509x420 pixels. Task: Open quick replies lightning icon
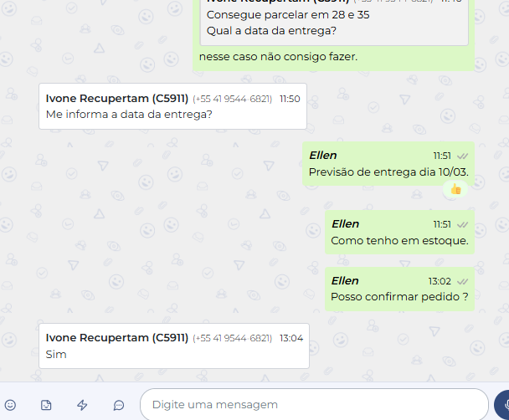pos(82,405)
